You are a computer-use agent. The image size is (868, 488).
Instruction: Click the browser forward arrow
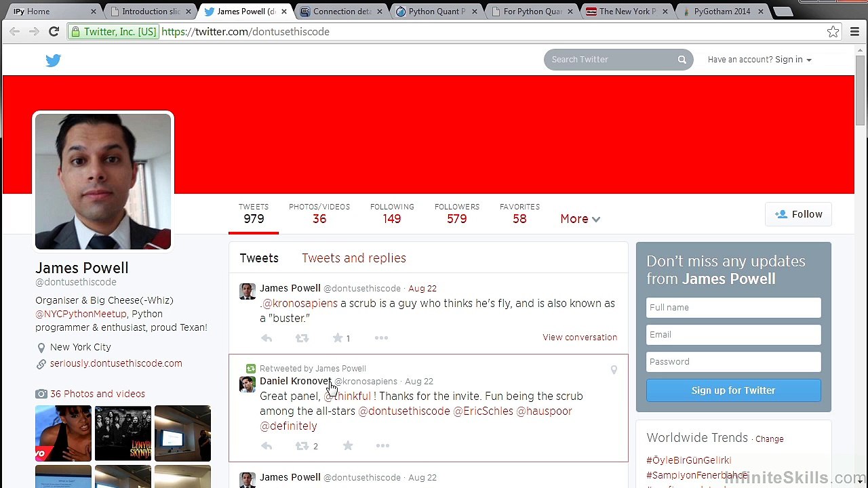coord(34,32)
